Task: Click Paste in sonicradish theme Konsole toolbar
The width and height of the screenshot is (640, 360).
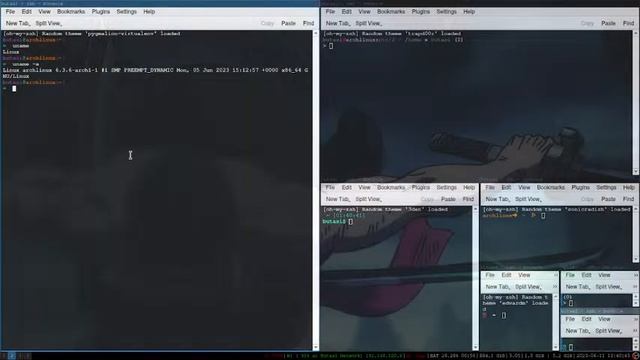Action: (x=608, y=199)
